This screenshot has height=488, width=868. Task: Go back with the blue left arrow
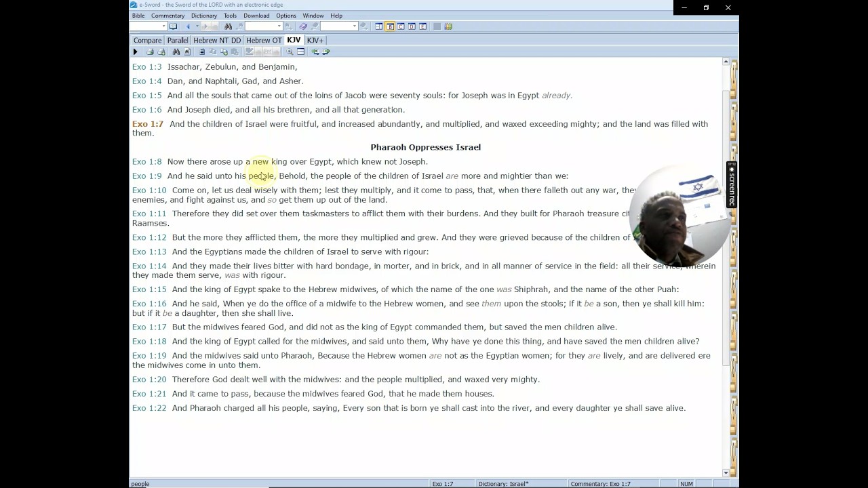tap(189, 26)
